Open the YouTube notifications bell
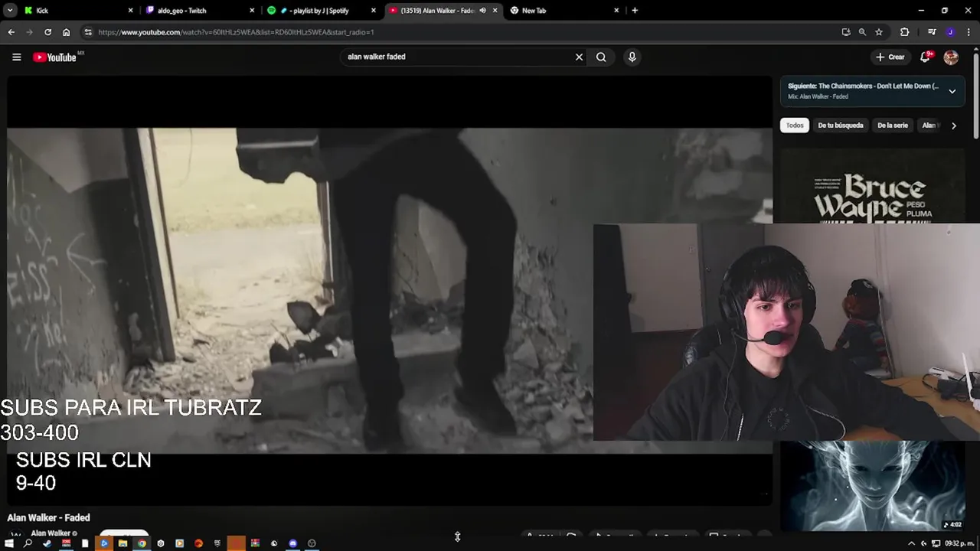The image size is (980, 551). (x=926, y=57)
